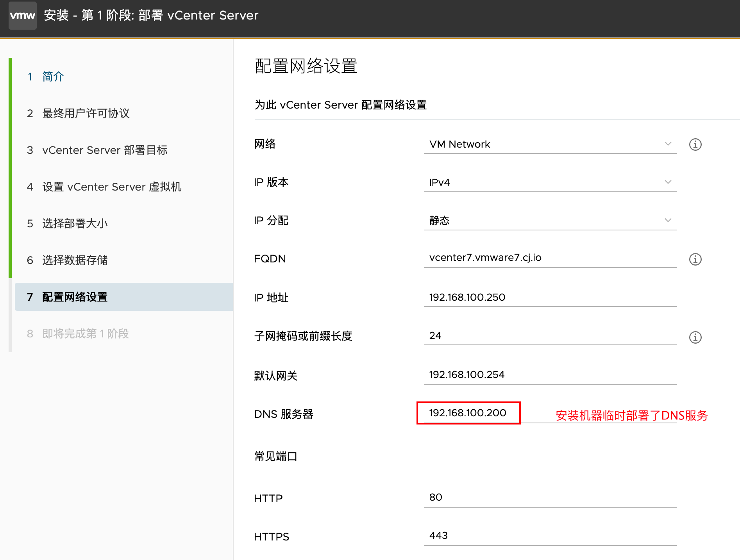Click the IP 地址 input field
Image resolution: width=740 pixels, height=560 pixels.
550,297
